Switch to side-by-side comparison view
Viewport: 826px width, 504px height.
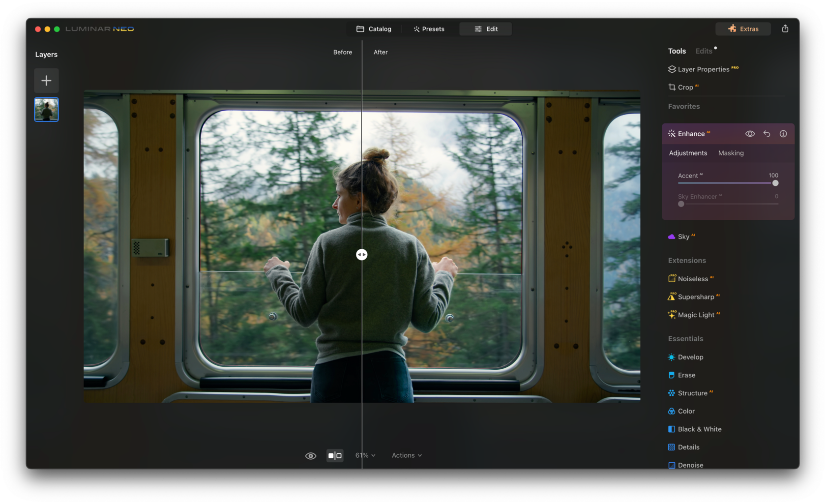(x=335, y=455)
